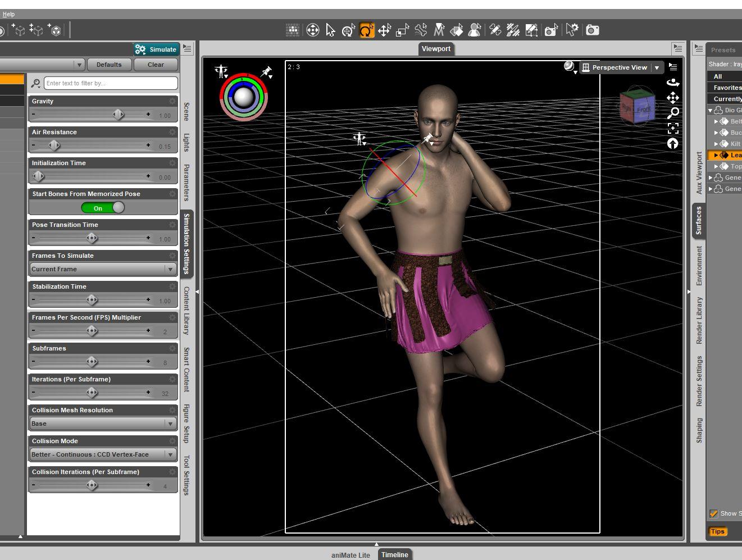Collapse the Dio G figure tree node
This screenshot has width=742, height=560.
click(710, 110)
